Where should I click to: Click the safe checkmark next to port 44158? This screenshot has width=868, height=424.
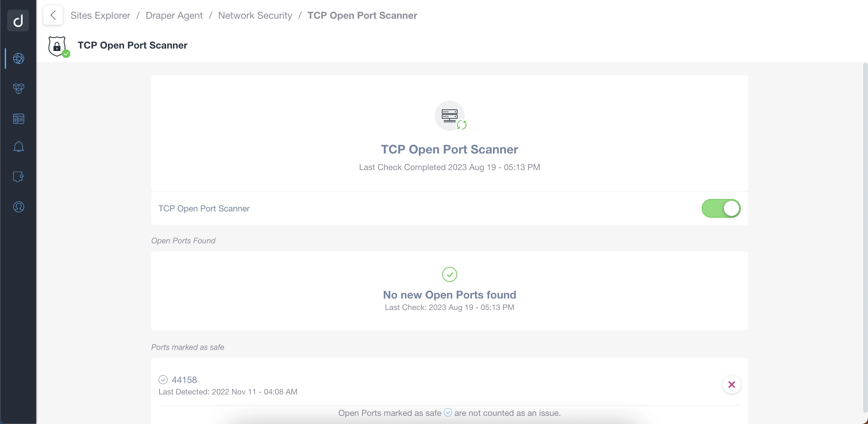coord(163,379)
